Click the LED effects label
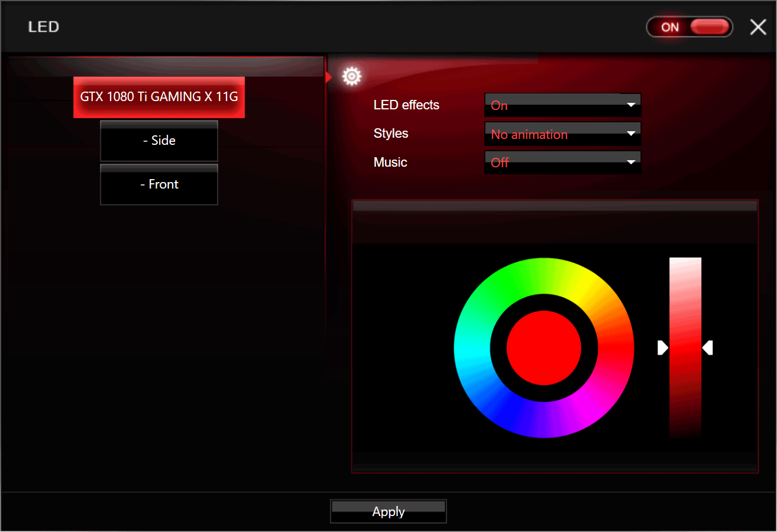This screenshot has height=532, width=777. tap(406, 105)
